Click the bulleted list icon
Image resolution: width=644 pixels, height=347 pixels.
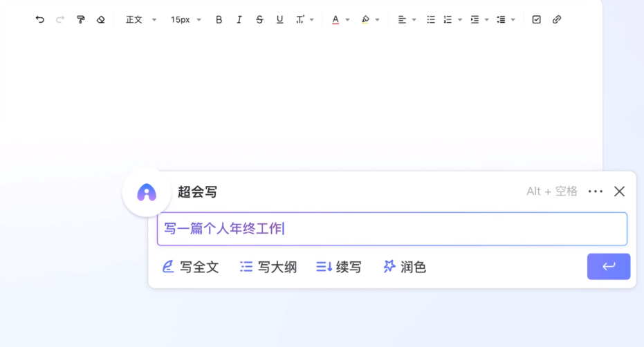pyautogui.click(x=431, y=20)
